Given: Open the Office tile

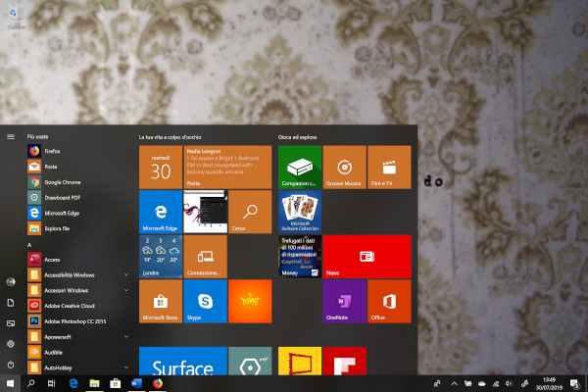Looking at the screenshot, I should pyautogui.click(x=389, y=301).
